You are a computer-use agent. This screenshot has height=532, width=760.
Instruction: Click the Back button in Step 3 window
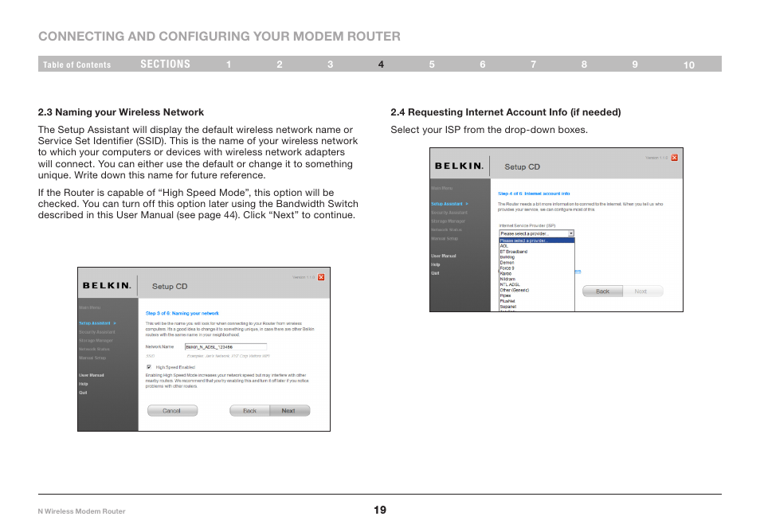pos(249,410)
